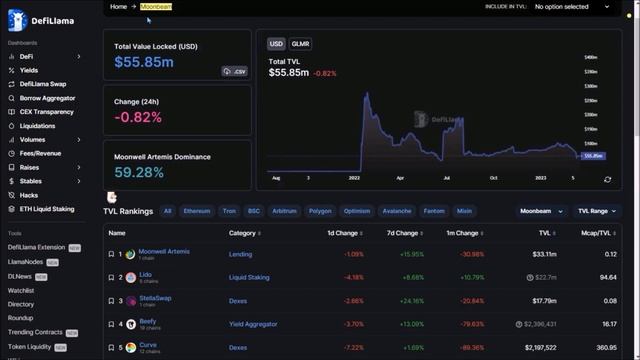Click the Borrow Aggregator search icon
The image size is (640, 360).
coord(11,98)
